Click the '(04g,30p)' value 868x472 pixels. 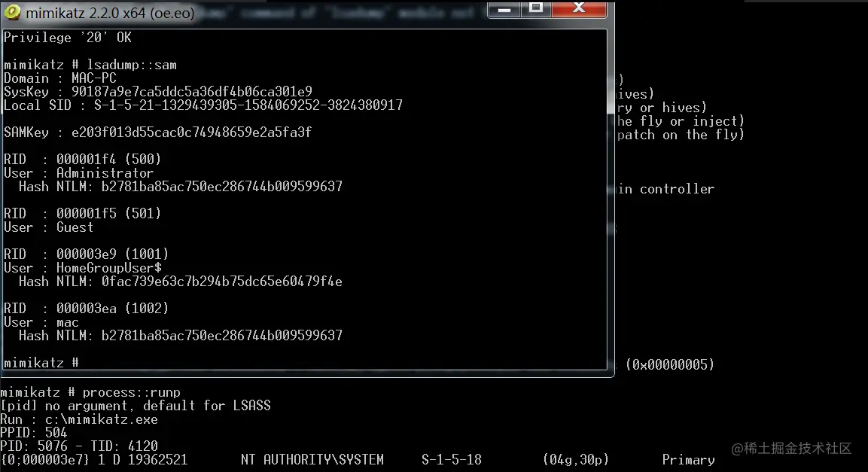pos(576,460)
